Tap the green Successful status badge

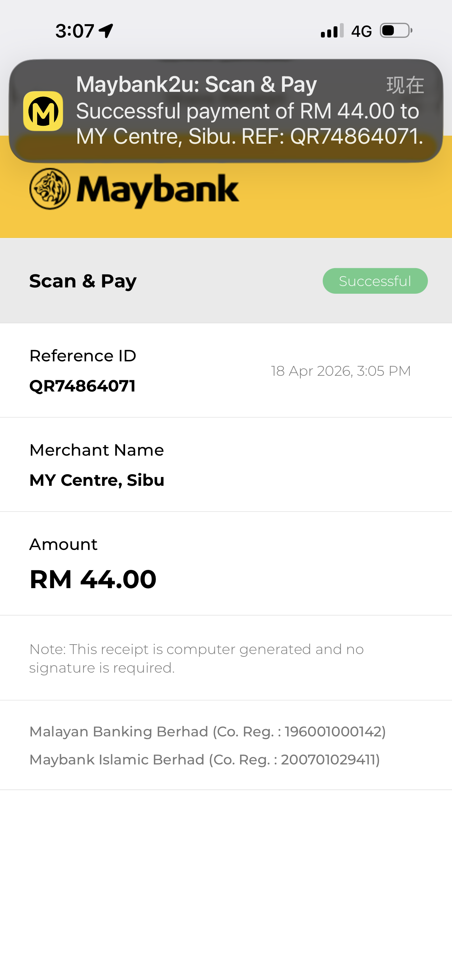click(375, 281)
